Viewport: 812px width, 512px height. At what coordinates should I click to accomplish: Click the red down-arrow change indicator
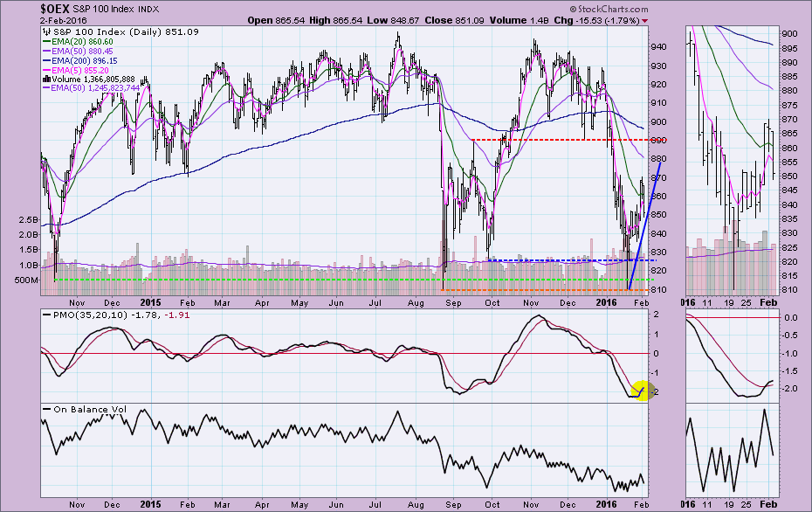tap(644, 21)
